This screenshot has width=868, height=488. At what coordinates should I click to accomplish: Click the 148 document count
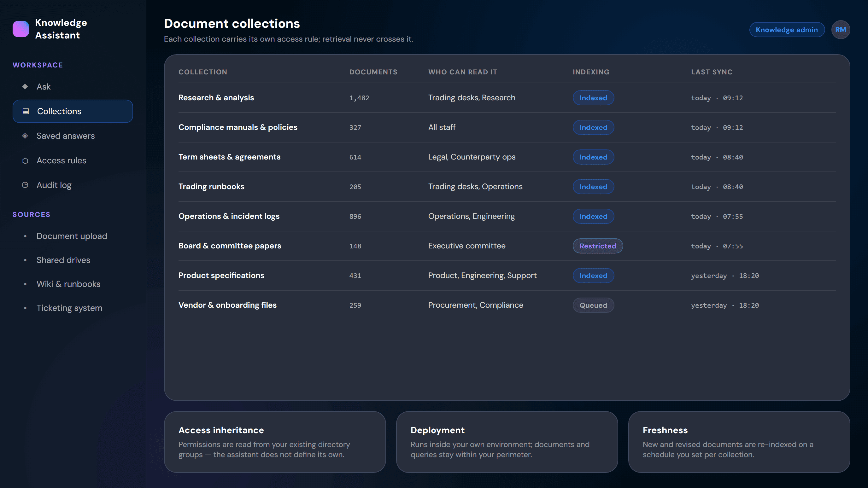point(355,246)
